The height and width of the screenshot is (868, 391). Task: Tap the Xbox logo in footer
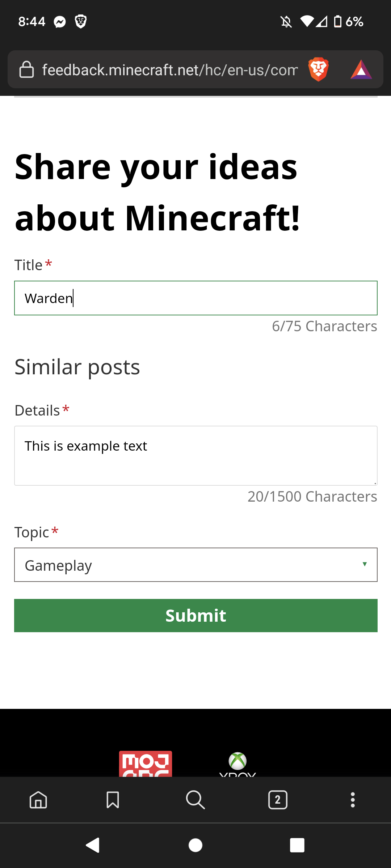point(237,764)
